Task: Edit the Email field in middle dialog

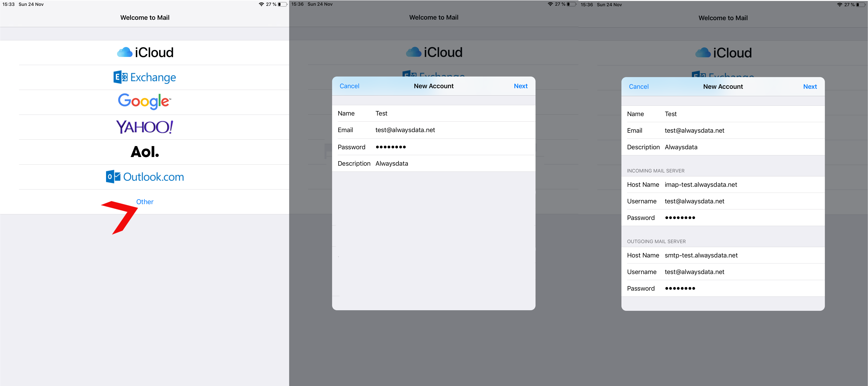Action: click(434, 130)
